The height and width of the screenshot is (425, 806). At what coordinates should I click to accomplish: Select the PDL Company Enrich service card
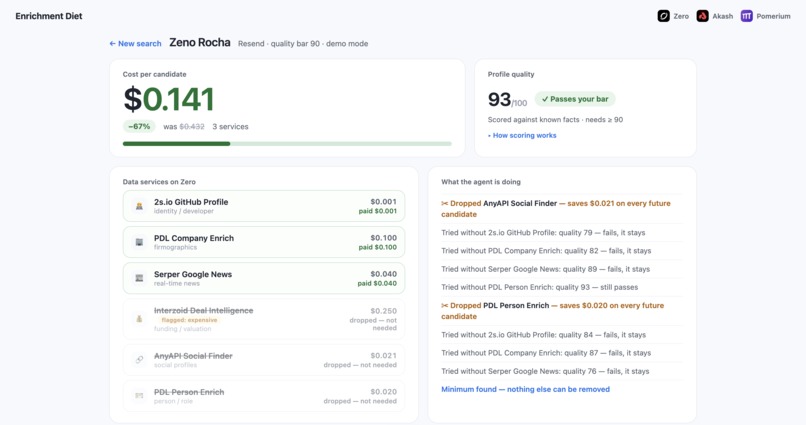coord(264,242)
